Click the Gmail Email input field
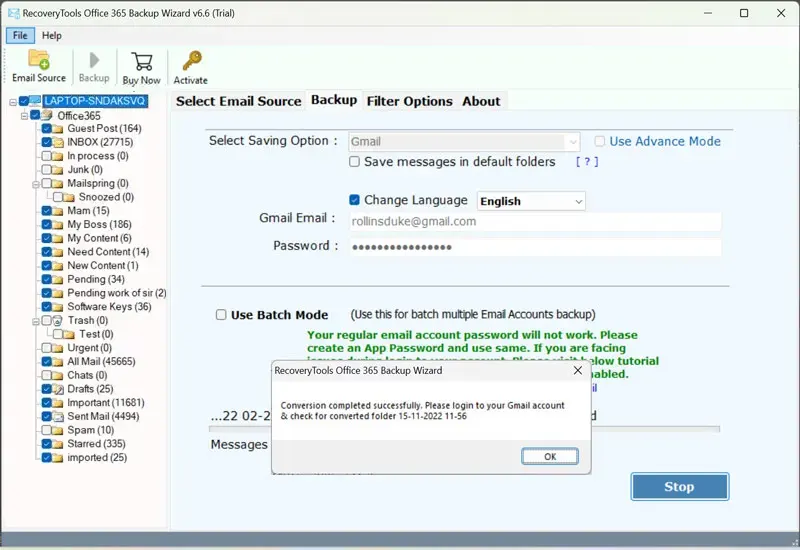This screenshot has width=800, height=550. pos(534,222)
